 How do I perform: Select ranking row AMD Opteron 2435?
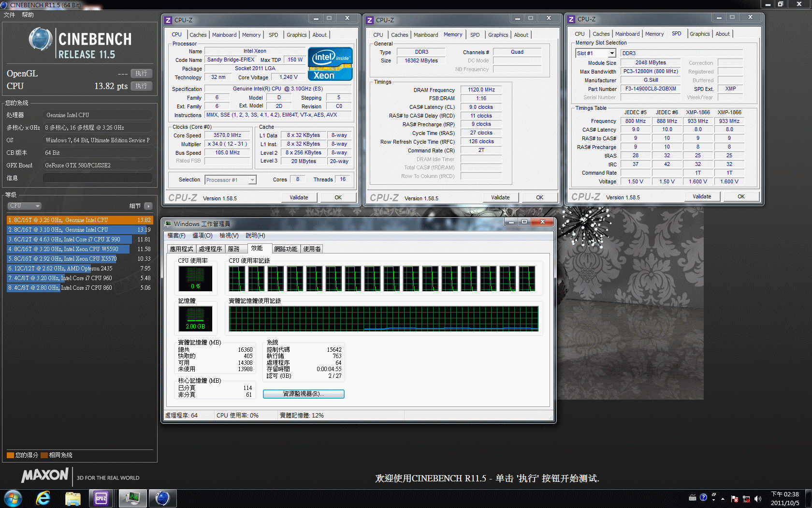79,269
